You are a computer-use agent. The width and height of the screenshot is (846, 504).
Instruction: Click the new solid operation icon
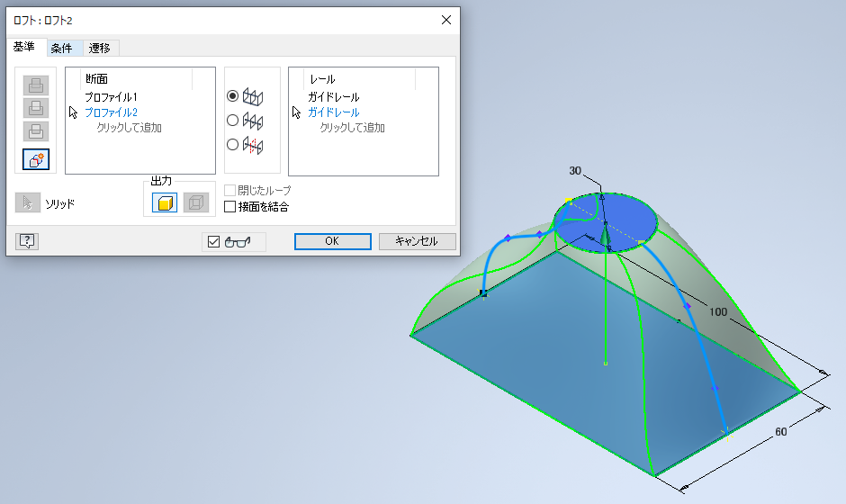[x=36, y=159]
